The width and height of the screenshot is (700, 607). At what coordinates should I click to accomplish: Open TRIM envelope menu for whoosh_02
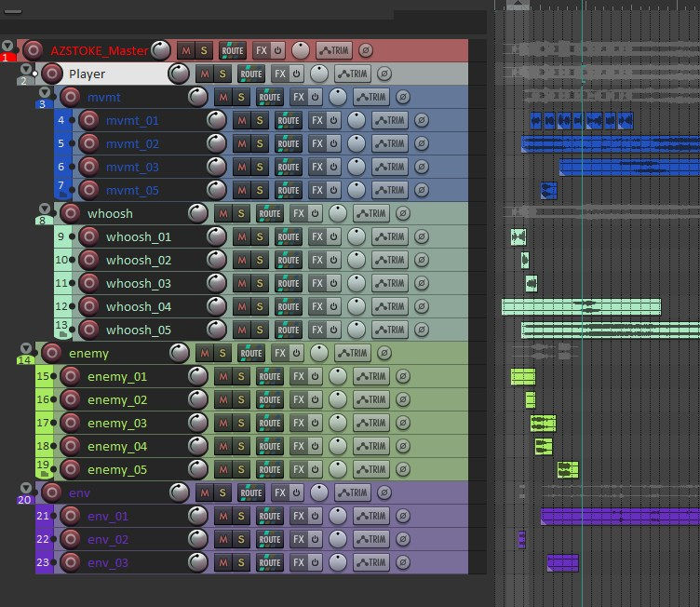coord(390,260)
